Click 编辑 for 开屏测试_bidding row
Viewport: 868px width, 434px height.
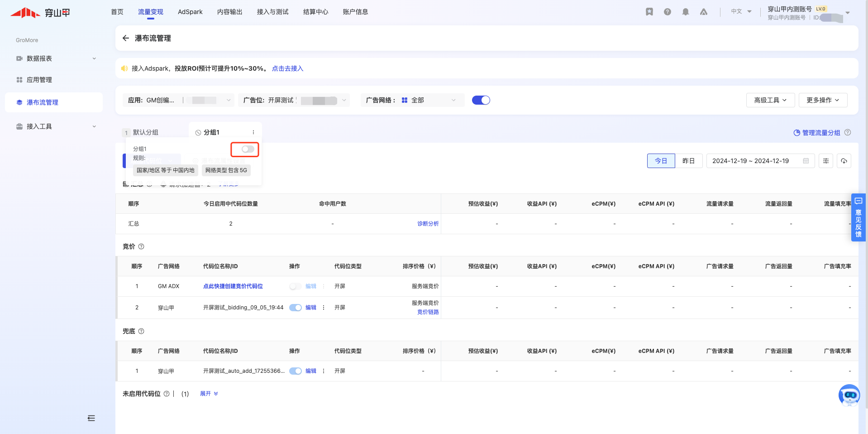[x=311, y=308]
